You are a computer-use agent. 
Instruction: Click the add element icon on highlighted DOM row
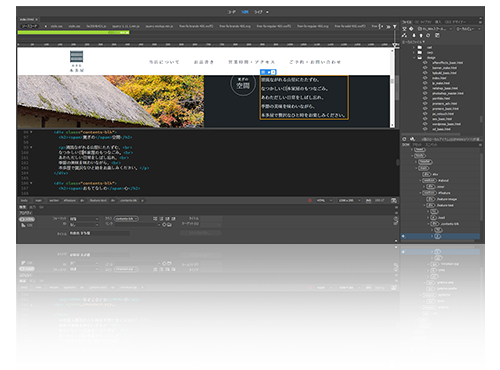404,236
